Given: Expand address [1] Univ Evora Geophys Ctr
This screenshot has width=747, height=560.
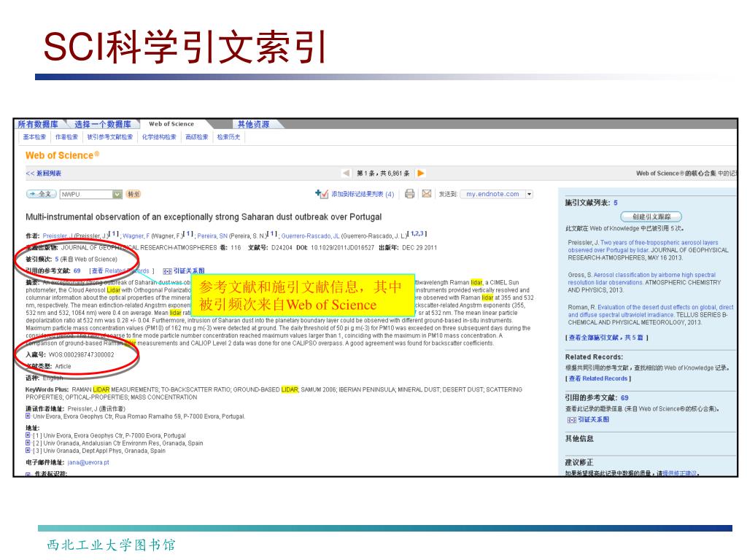Looking at the screenshot, I should (x=28, y=435).
